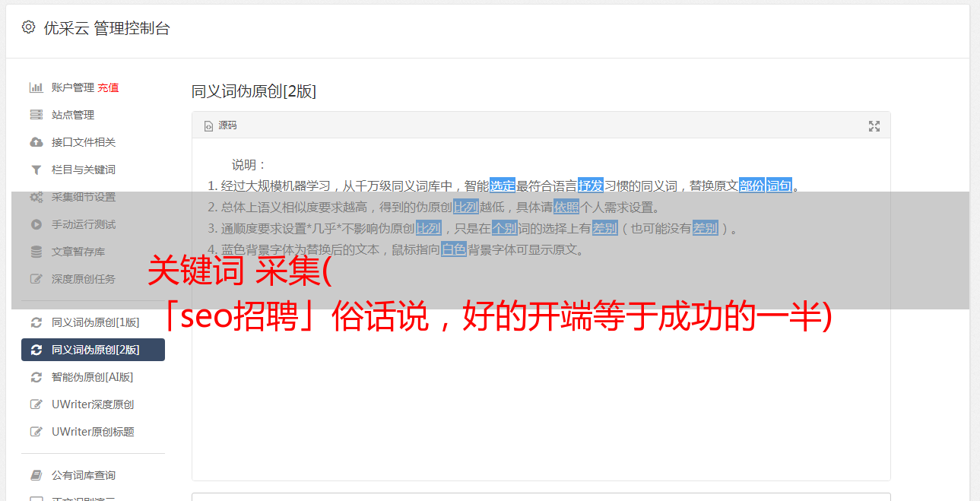This screenshot has width=980, height=501.
Task: Open 智能伪原创[AI版] in sidebar
Action: coord(93,377)
